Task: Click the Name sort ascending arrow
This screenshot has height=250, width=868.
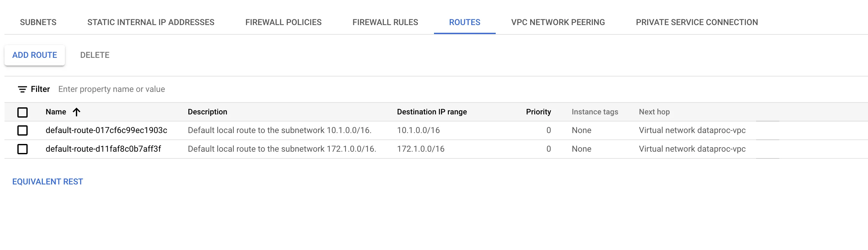Action: tap(77, 112)
